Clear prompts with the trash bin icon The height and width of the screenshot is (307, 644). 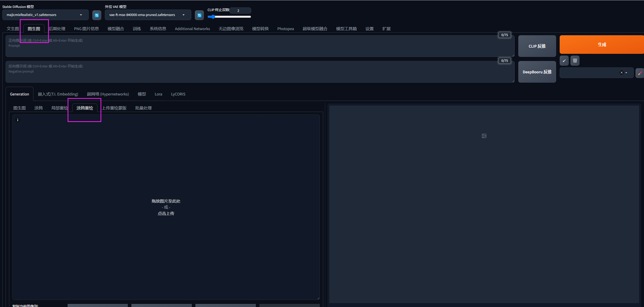(x=575, y=61)
